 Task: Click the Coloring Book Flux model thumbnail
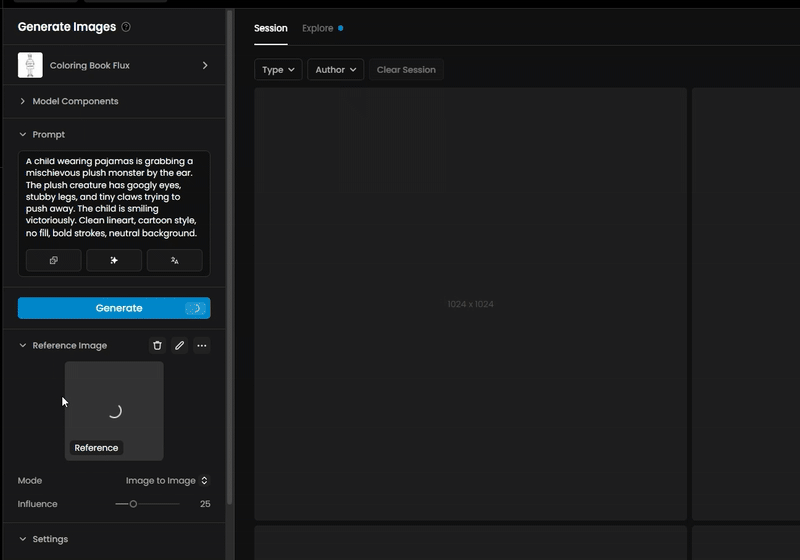(30, 65)
